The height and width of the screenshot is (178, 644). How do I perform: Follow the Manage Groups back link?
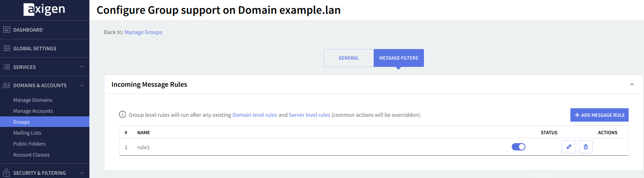tap(143, 32)
